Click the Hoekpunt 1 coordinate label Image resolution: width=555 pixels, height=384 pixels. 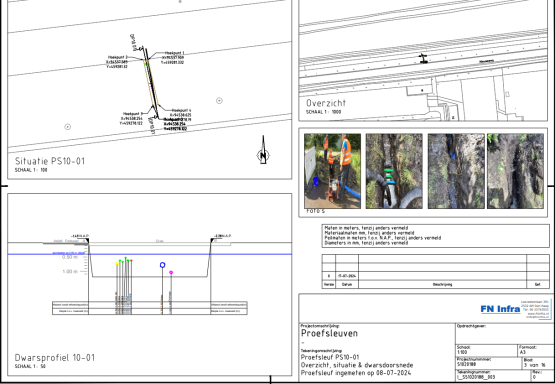(173, 57)
